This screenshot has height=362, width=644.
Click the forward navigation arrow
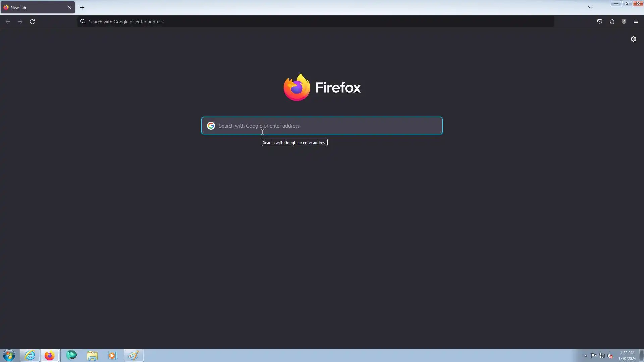(20, 22)
